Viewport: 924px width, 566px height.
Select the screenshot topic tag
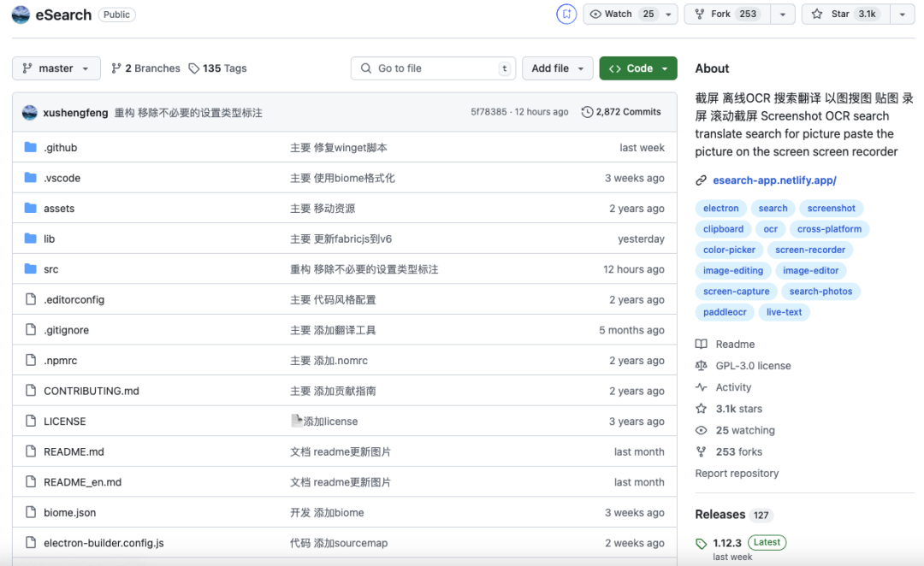coord(831,209)
